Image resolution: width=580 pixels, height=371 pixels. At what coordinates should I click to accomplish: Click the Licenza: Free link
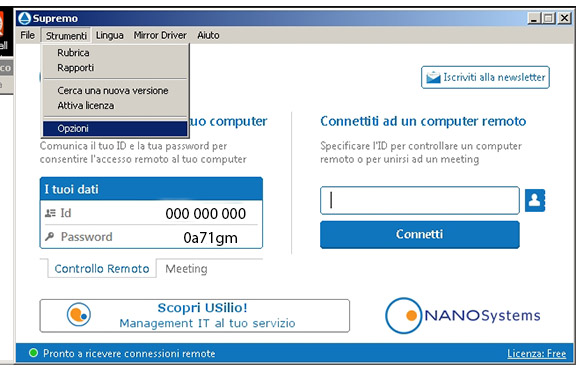point(536,354)
